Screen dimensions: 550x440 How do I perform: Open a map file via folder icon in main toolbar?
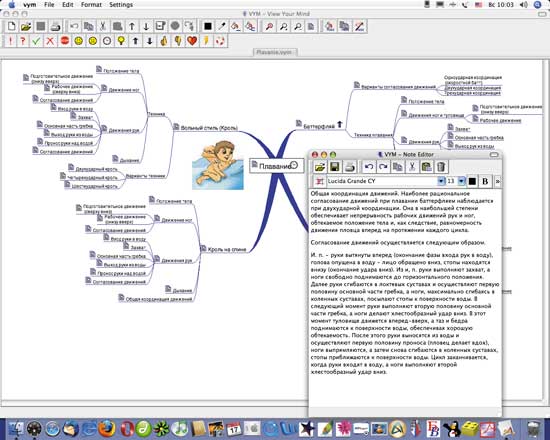(26, 26)
